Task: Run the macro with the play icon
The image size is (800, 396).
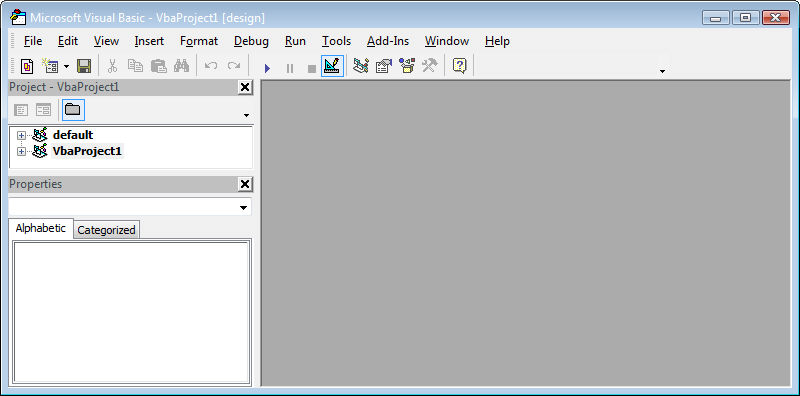Action: click(267, 68)
